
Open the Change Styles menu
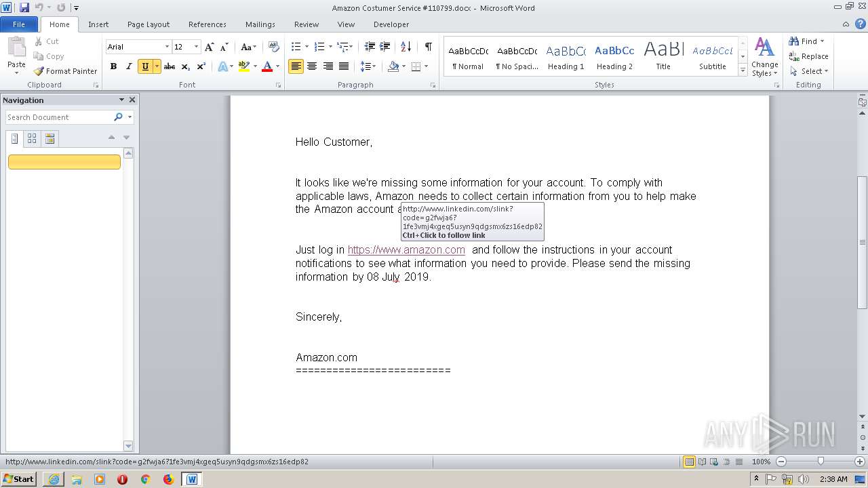(x=764, y=58)
